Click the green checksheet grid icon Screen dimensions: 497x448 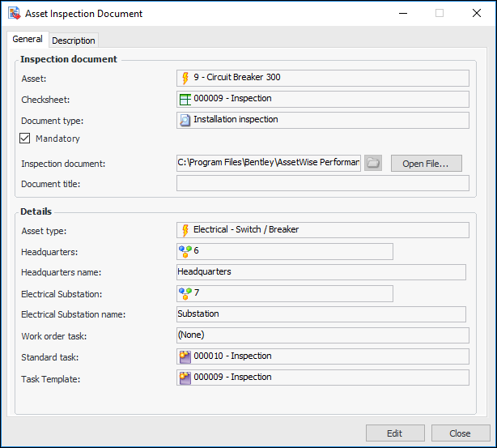pyautogui.click(x=185, y=99)
